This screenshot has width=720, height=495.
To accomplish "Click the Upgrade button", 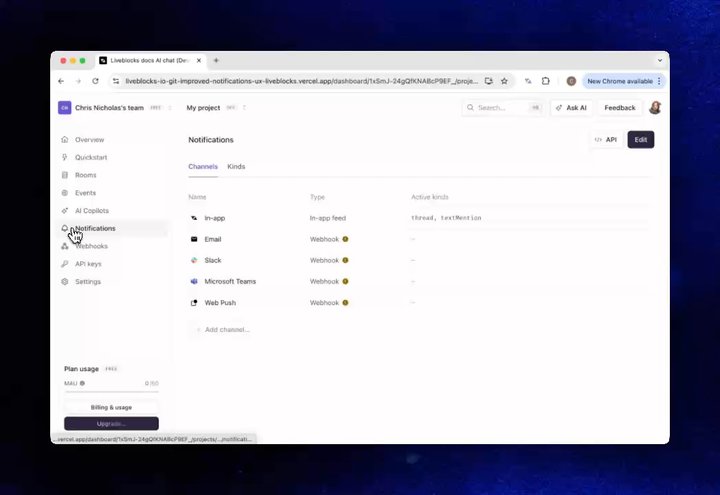I will (111, 423).
